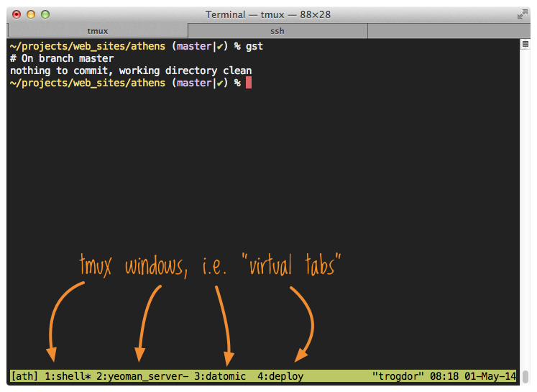The height and width of the screenshot is (392, 537).
Task: Click the vertical scrollbar thumb at the bottom right
Action: coord(525,376)
